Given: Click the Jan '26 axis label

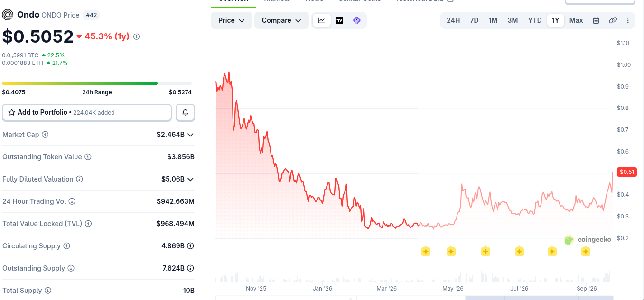Looking at the screenshot, I should click(322, 289).
